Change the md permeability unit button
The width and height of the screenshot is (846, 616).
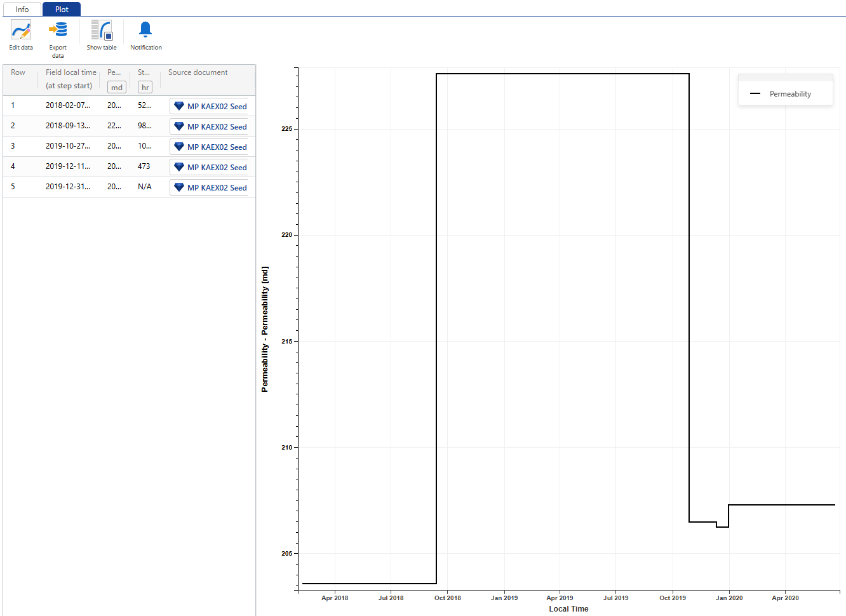pyautogui.click(x=117, y=87)
